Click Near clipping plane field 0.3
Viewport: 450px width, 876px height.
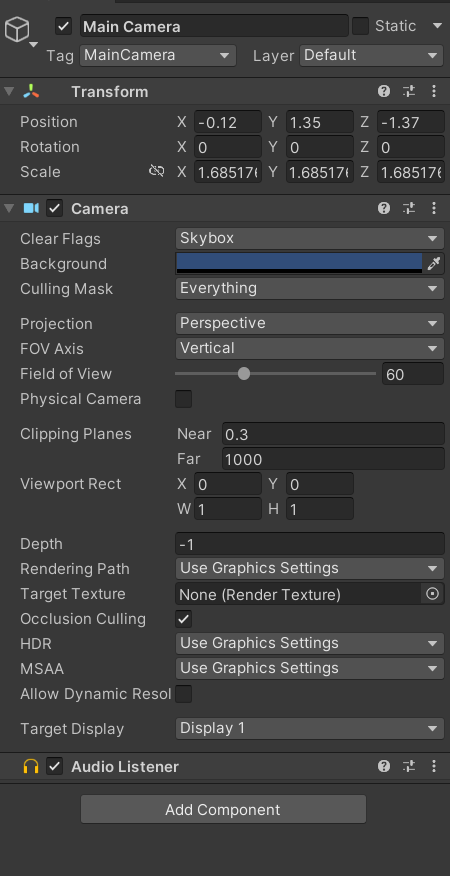(333, 434)
